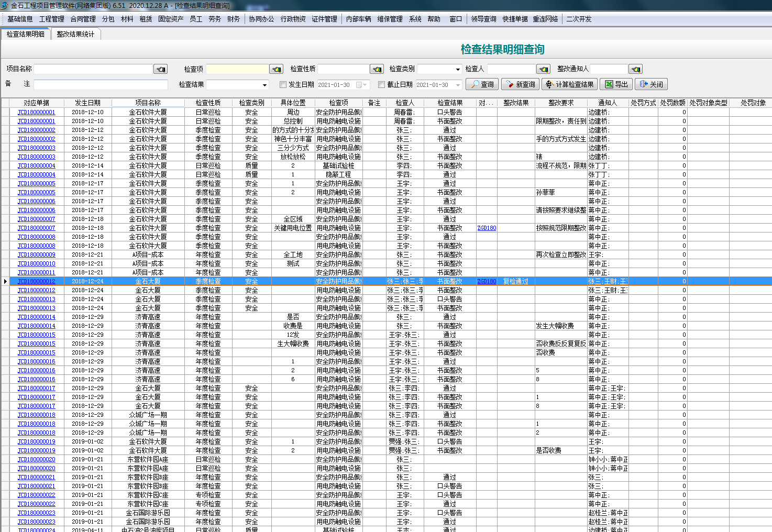Open document link JCD180000009
Image resolution: width=772 pixels, height=532 pixels.
coord(36,255)
